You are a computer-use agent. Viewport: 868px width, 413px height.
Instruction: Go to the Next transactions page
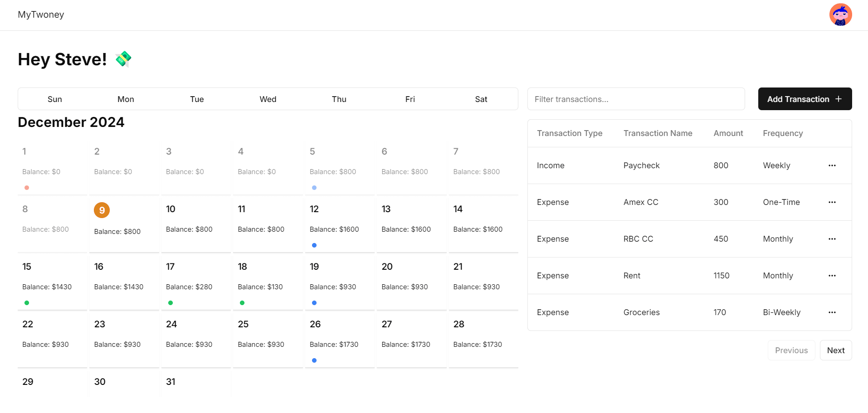click(835, 350)
